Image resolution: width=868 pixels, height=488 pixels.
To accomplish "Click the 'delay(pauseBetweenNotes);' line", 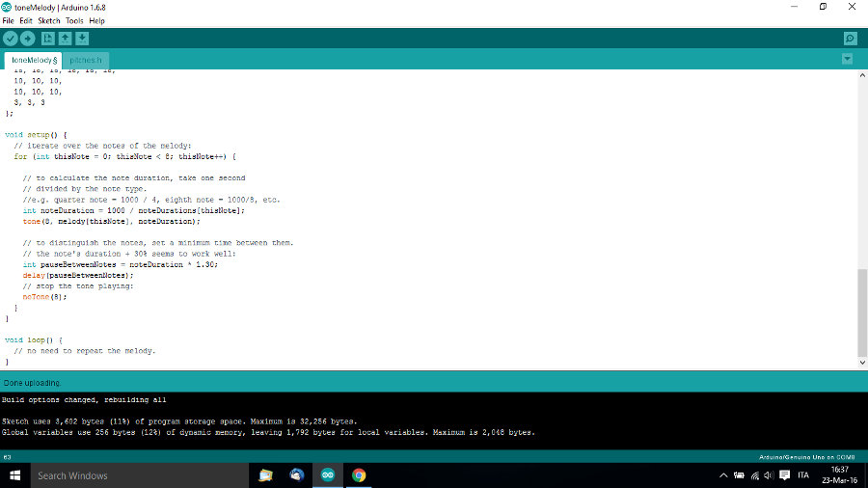I will click(78, 276).
